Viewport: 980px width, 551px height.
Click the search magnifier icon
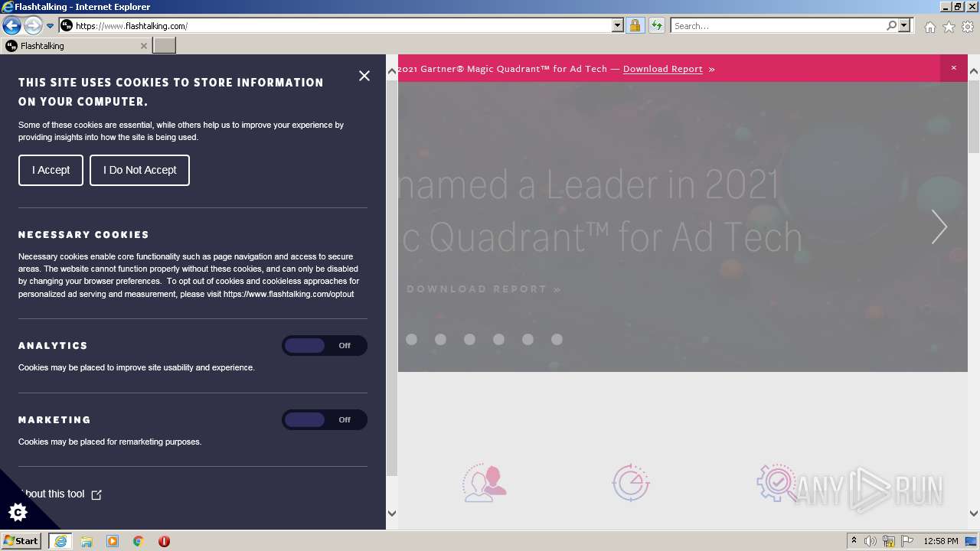[891, 25]
